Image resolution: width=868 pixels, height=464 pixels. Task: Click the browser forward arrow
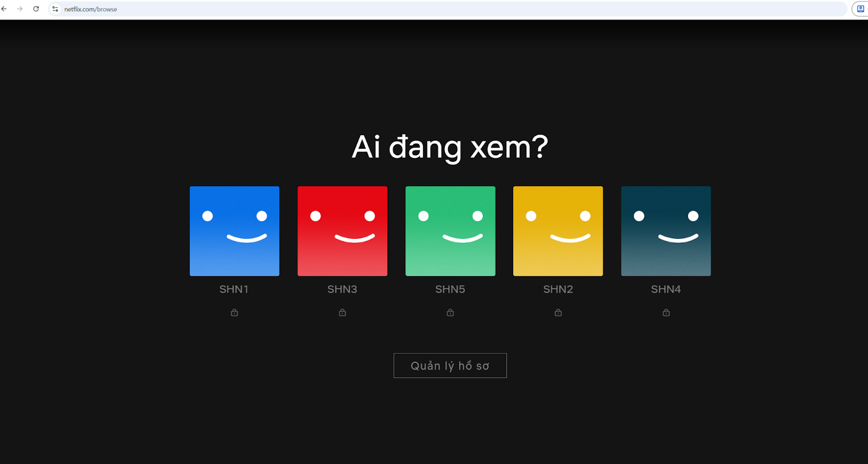[20, 9]
